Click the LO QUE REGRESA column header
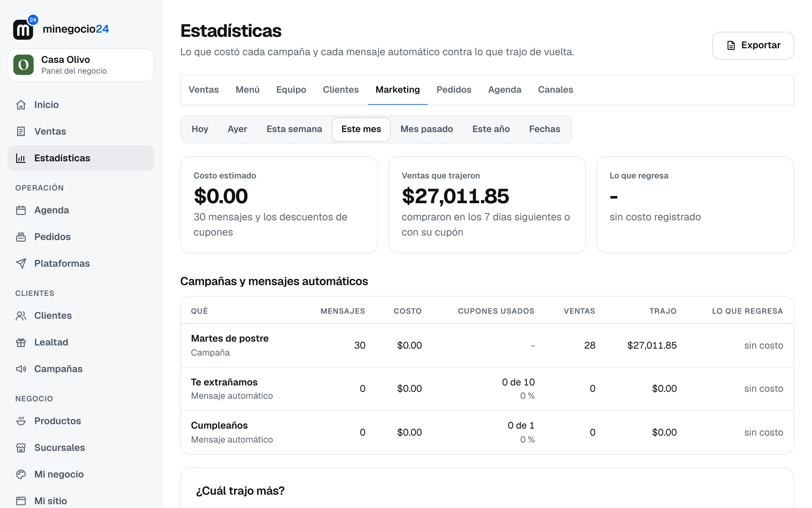812x508 pixels. pyautogui.click(x=747, y=311)
